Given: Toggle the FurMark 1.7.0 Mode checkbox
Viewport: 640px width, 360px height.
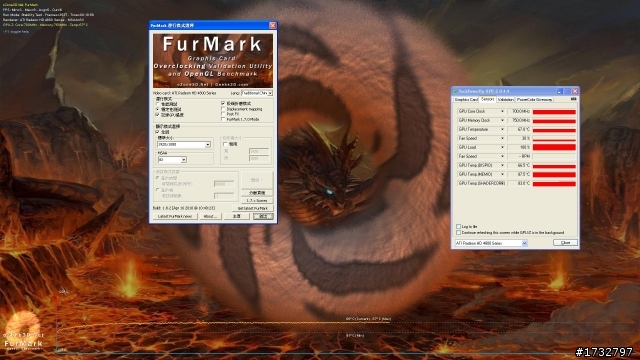Looking at the screenshot, I should pyautogui.click(x=223, y=119).
